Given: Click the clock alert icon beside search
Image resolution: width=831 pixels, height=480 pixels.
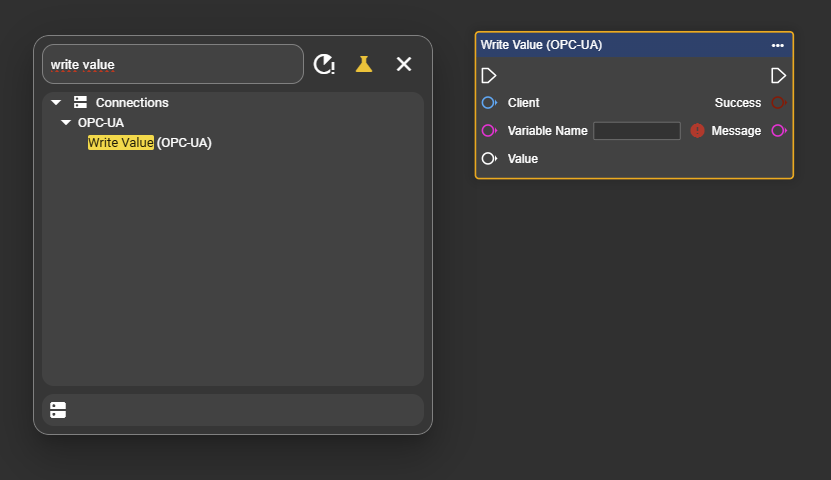Looking at the screenshot, I should (324, 64).
